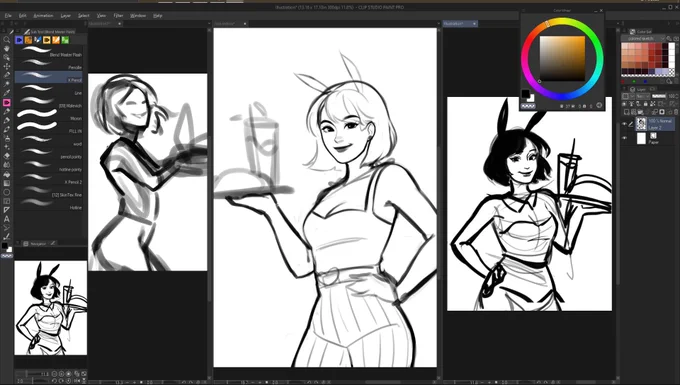
Task: Select the [03] Malevich brush
Action: click(49, 103)
